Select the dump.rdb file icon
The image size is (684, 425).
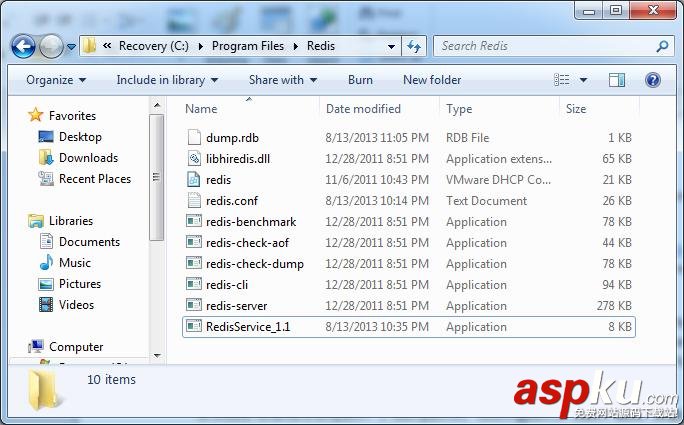194,137
